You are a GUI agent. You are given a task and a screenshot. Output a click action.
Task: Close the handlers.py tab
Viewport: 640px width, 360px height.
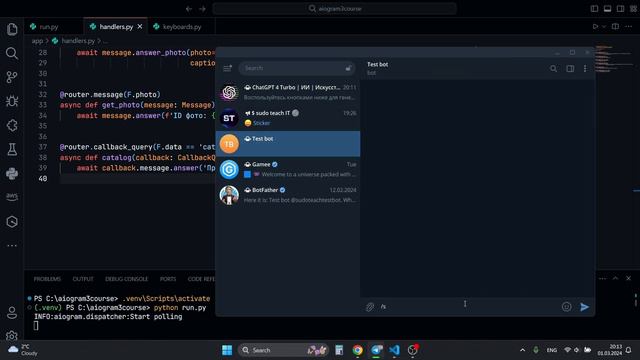(x=140, y=27)
